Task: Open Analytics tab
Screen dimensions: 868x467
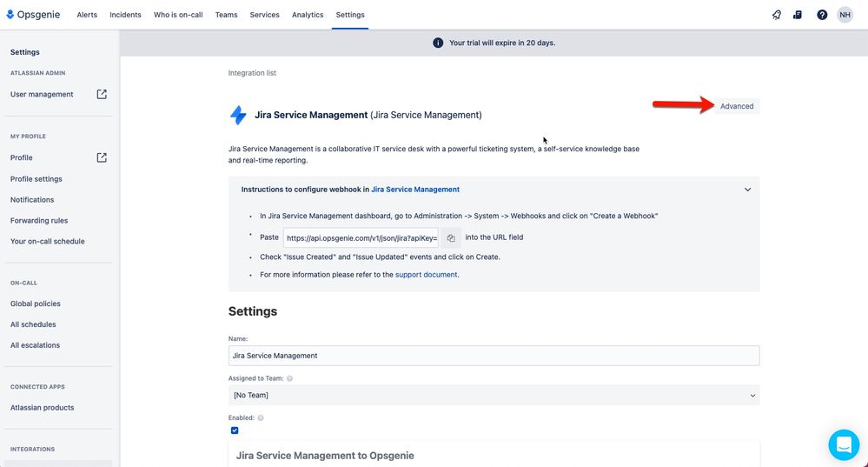Action: pyautogui.click(x=308, y=15)
